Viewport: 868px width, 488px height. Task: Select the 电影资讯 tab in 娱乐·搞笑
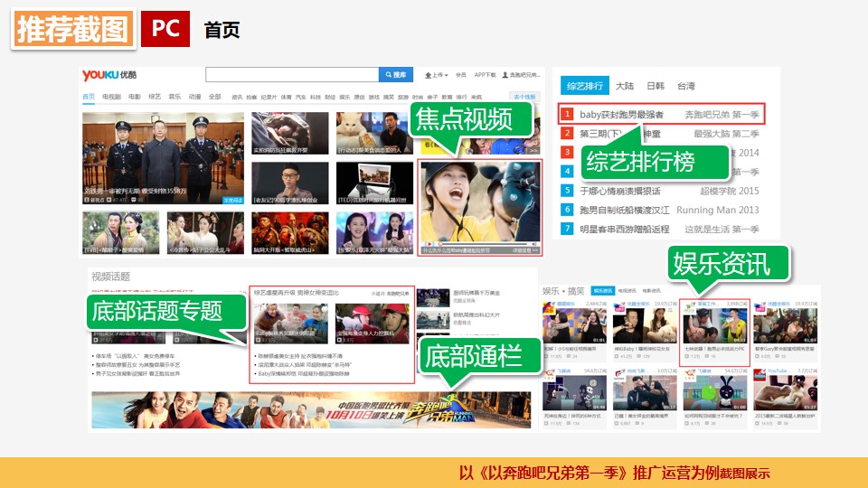(x=652, y=290)
